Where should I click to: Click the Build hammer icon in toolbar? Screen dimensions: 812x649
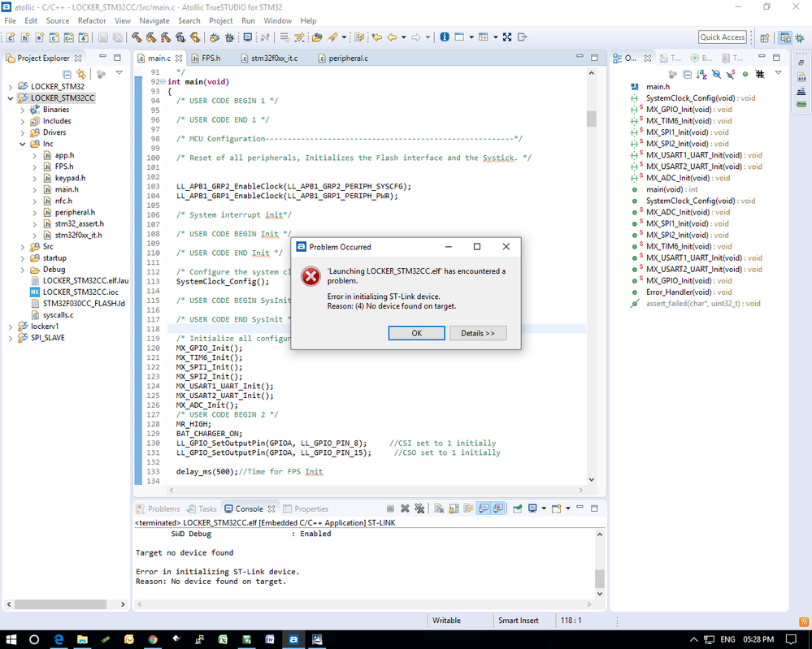click(137, 37)
